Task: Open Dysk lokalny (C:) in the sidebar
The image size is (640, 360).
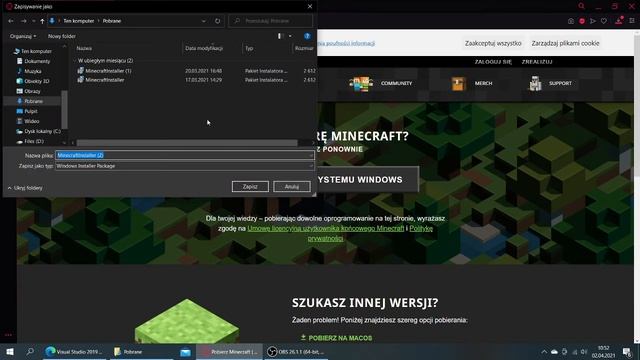Action: 38,131
